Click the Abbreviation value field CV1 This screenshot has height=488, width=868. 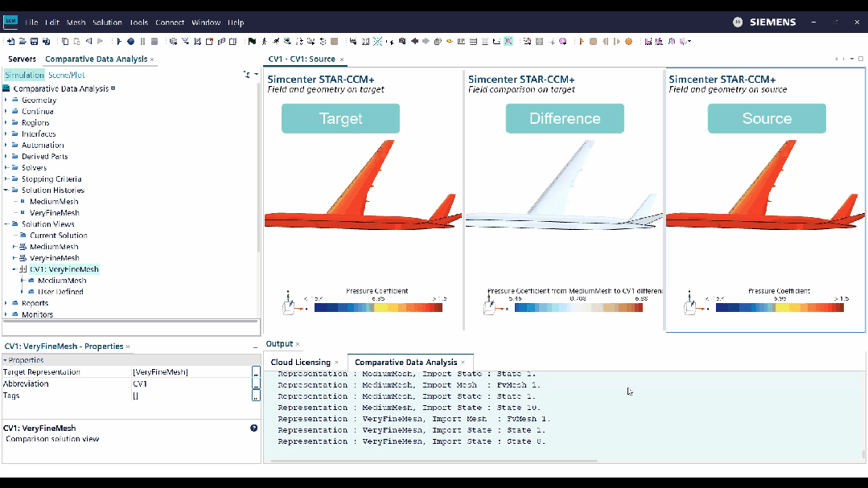pos(191,383)
